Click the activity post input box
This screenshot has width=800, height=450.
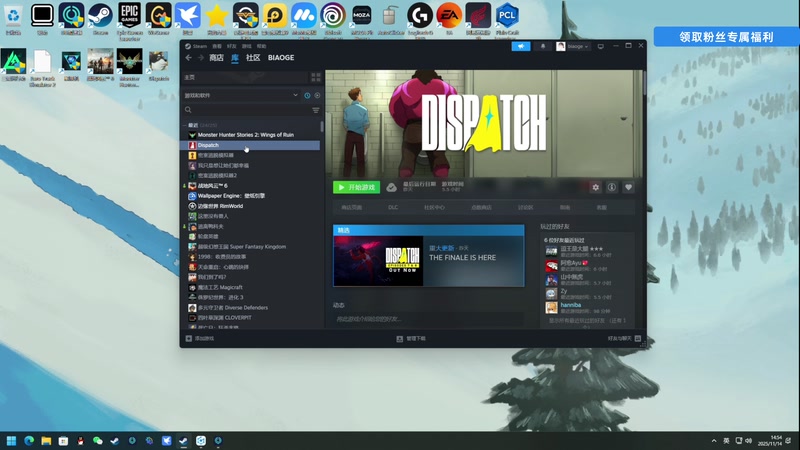tap(428, 319)
